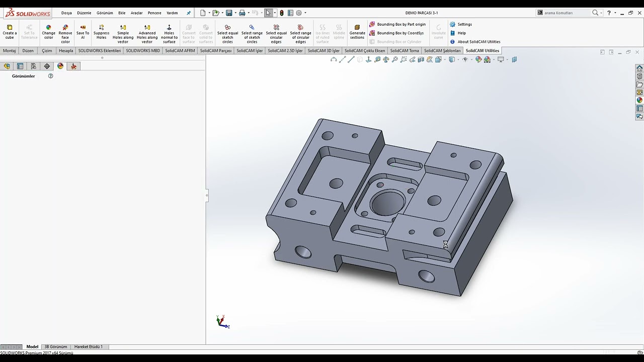This screenshot has height=362, width=644.
Task: Open the Düzenle menu
Action: [x=84, y=13]
